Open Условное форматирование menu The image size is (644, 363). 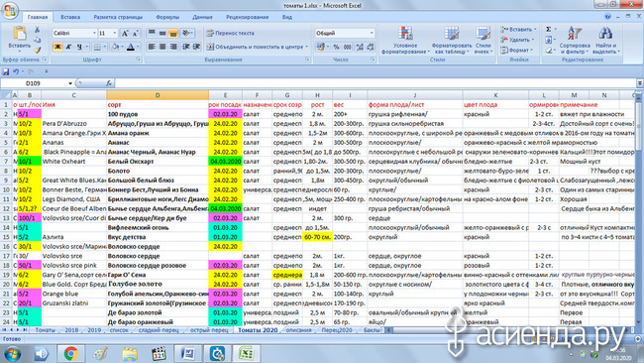[405, 41]
